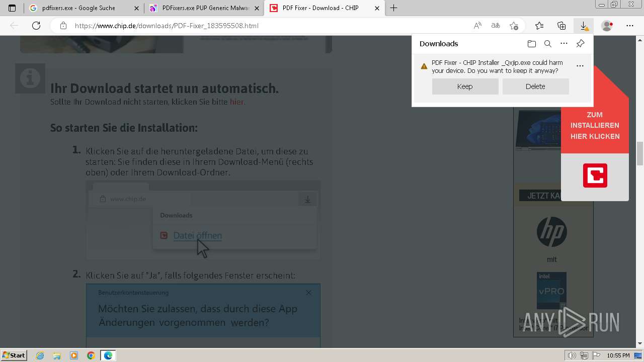
Task: Open File Explorer from taskbar
Action: pyautogui.click(x=57, y=355)
